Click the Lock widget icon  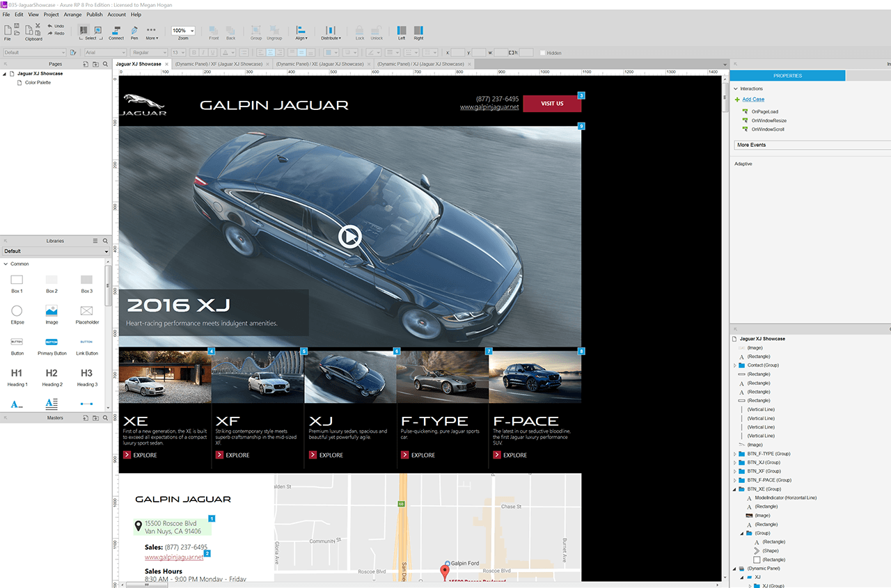pos(359,31)
